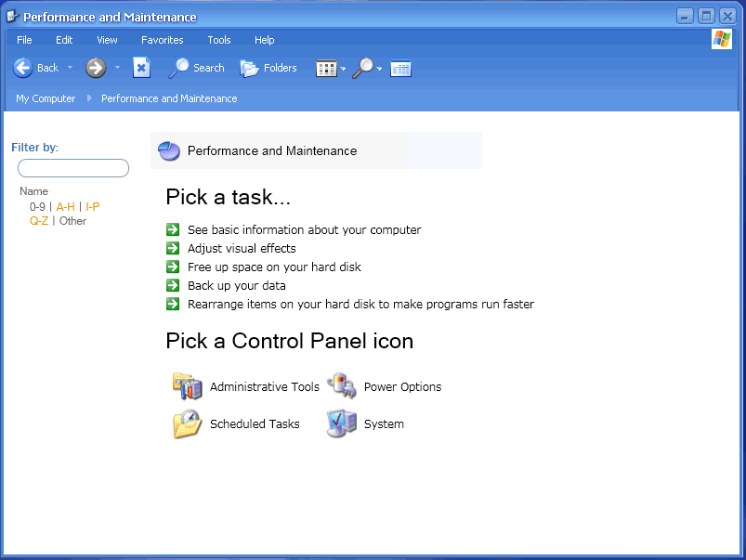Image resolution: width=746 pixels, height=560 pixels.
Task: Open the Favorites menu
Action: [x=163, y=40]
